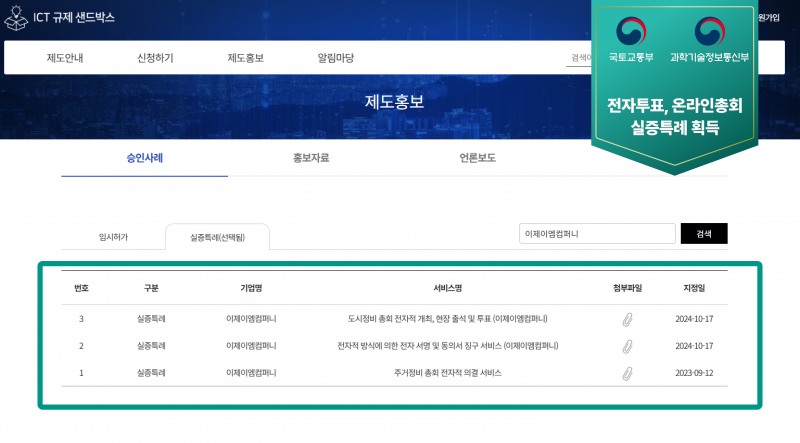This screenshot has width=800, height=443.
Task: Click the 기업명 column header
Action: tap(251, 288)
